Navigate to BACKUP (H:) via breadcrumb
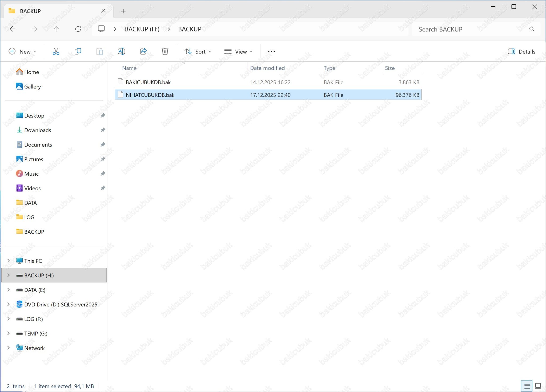Viewport: 546px width, 392px height. [142, 29]
